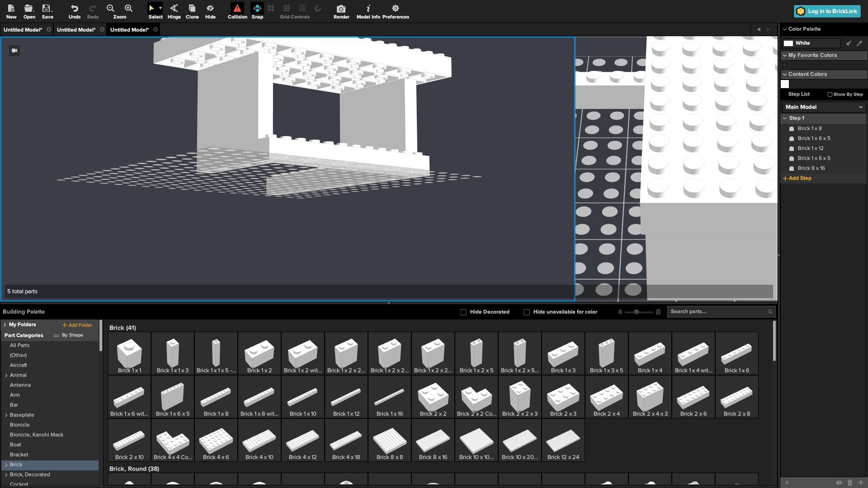This screenshot has height=488, width=868.
Task: Open the Render camera tool
Action: point(341,11)
